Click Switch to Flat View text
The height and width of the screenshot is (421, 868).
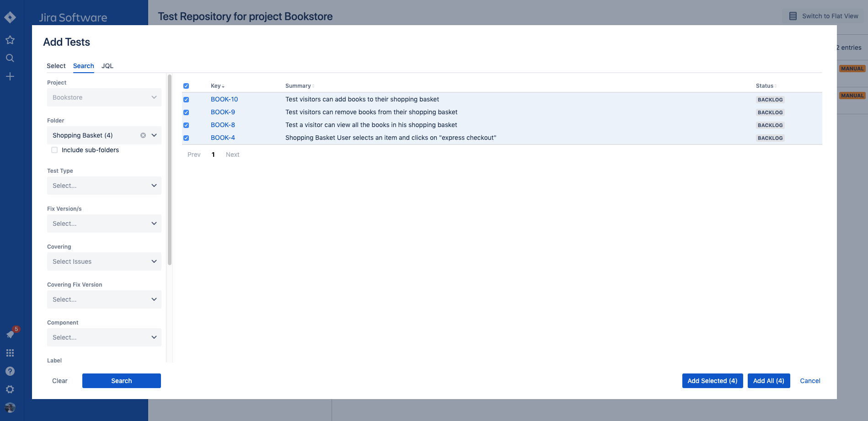pos(830,16)
